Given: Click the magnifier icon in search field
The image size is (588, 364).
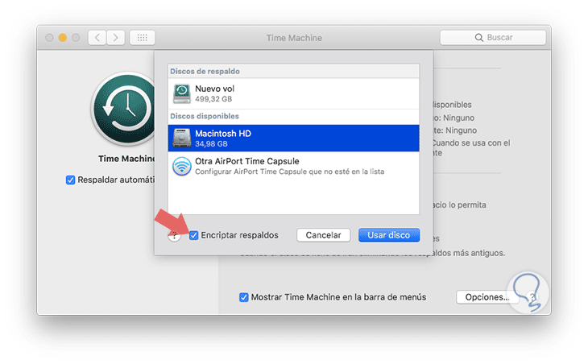Looking at the screenshot, I should point(479,38).
